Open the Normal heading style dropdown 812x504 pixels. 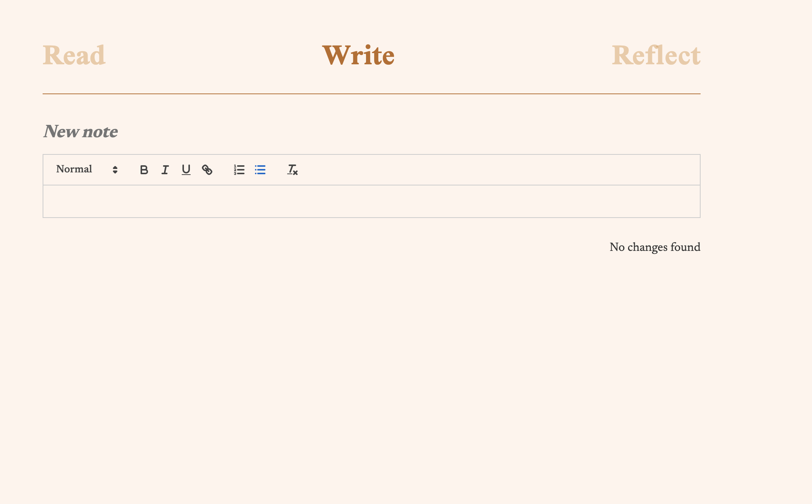pyautogui.click(x=87, y=169)
